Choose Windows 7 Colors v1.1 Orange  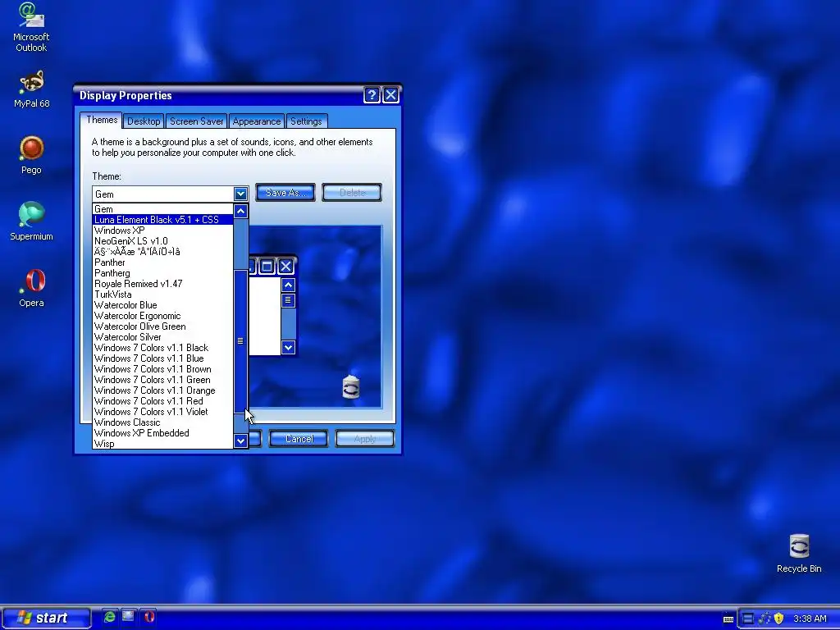click(163, 390)
